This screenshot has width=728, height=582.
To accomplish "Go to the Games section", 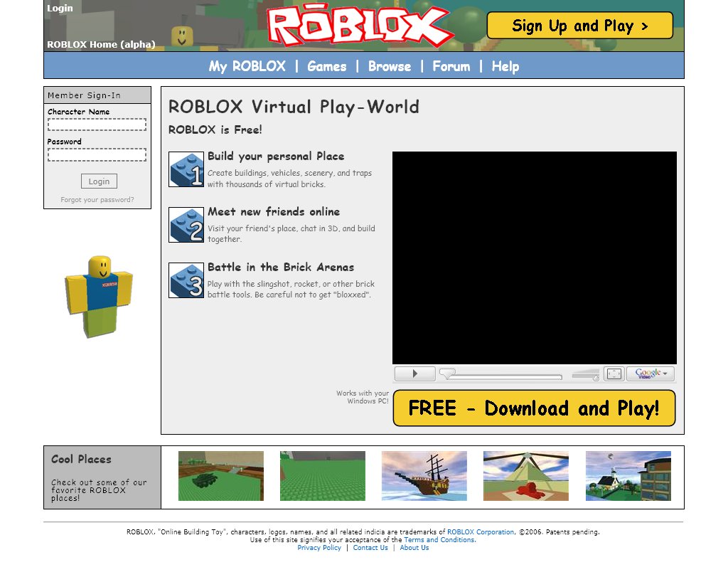I will pyautogui.click(x=327, y=66).
